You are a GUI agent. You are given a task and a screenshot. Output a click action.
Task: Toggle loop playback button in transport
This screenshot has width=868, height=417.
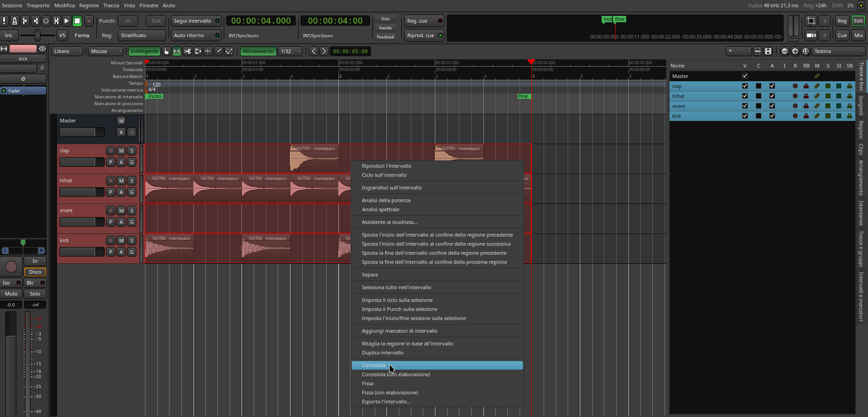coord(46,21)
